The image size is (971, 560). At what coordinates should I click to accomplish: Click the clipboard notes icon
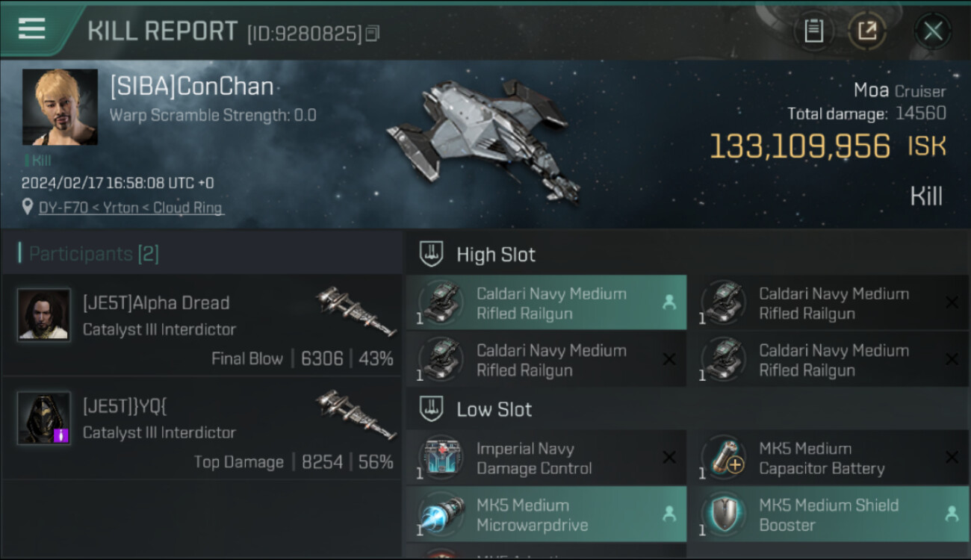click(x=813, y=31)
